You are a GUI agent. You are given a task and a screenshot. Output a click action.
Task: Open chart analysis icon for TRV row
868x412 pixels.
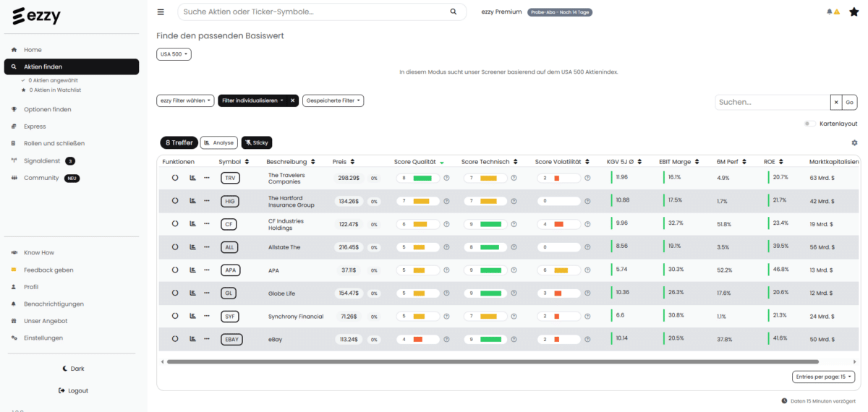click(x=192, y=178)
